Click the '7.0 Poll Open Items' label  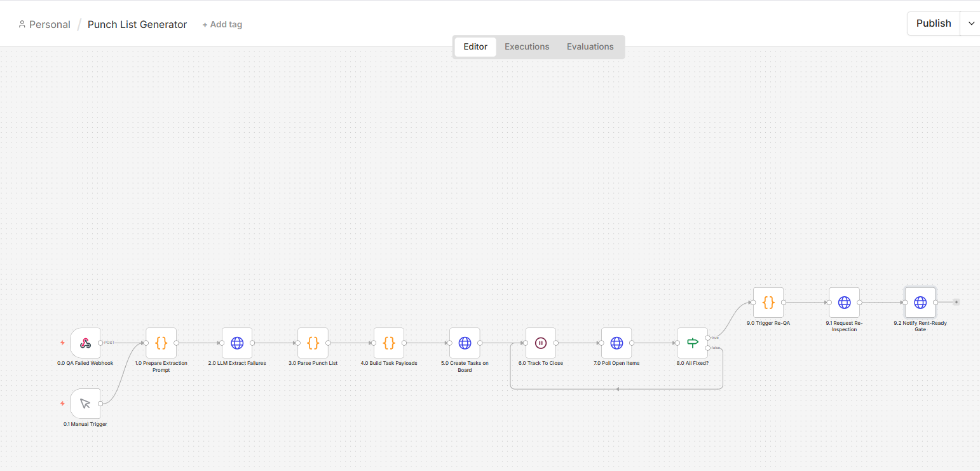(616, 364)
